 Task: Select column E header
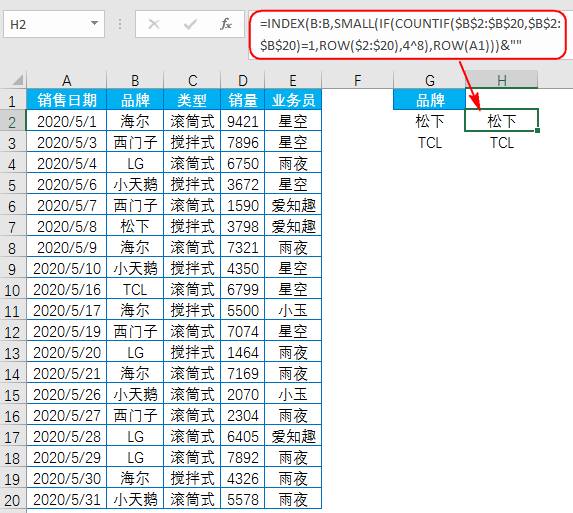pos(293,80)
